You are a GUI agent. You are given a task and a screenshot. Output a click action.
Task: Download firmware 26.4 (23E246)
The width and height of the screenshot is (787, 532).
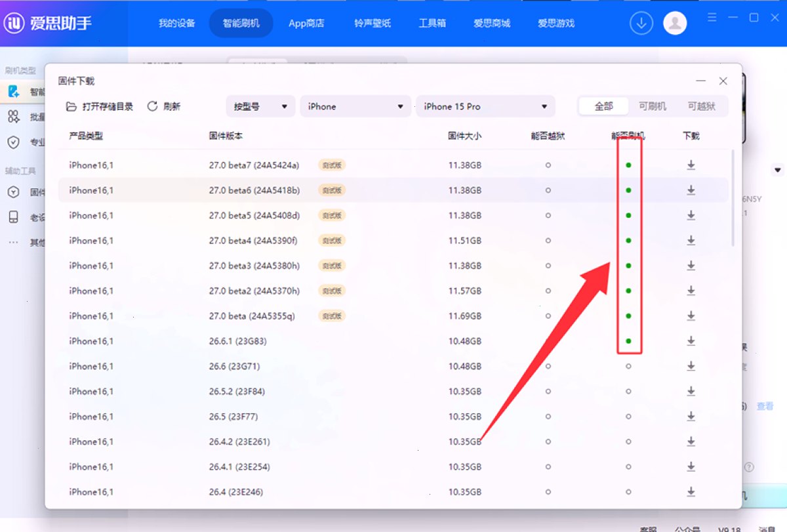691,492
